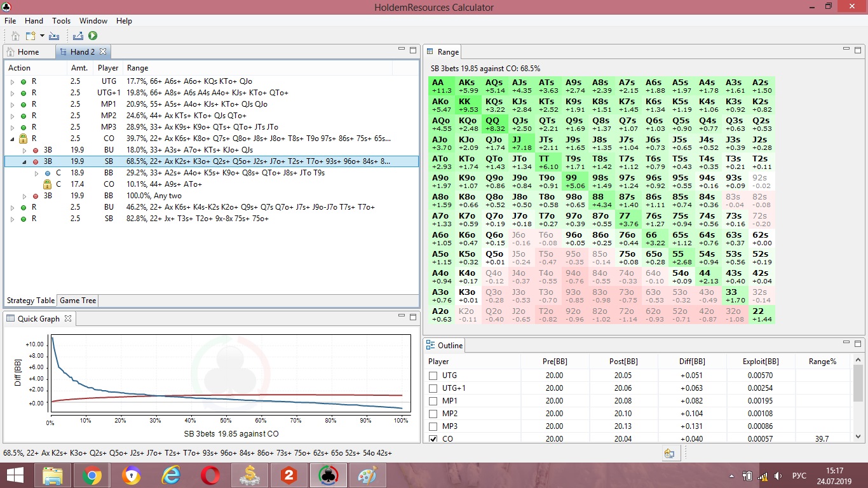Collapse the SB 3-bet 19.9 row
This screenshot has height=488, width=868.
click(x=24, y=162)
